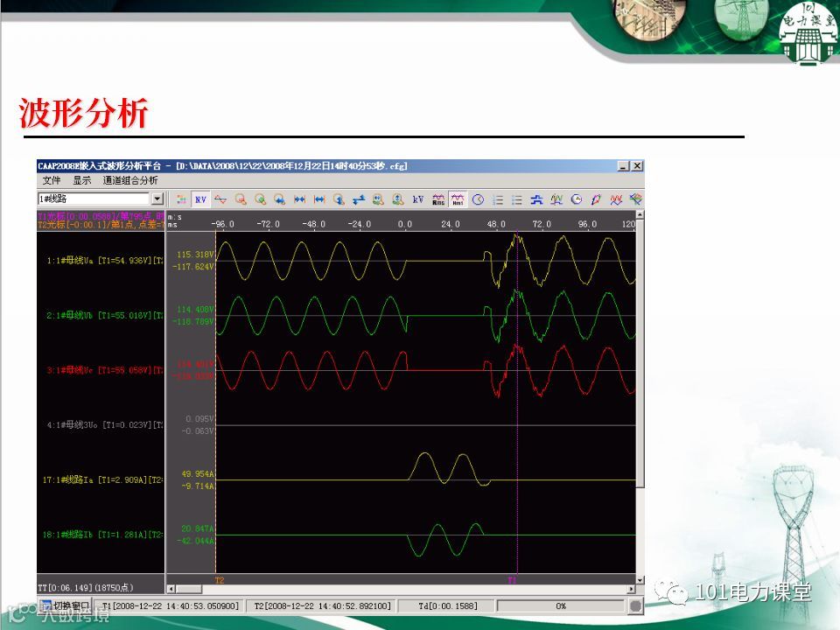The image size is (840, 630).
Task: Click the red overlapping waveforms icon
Action: [x=615, y=199]
